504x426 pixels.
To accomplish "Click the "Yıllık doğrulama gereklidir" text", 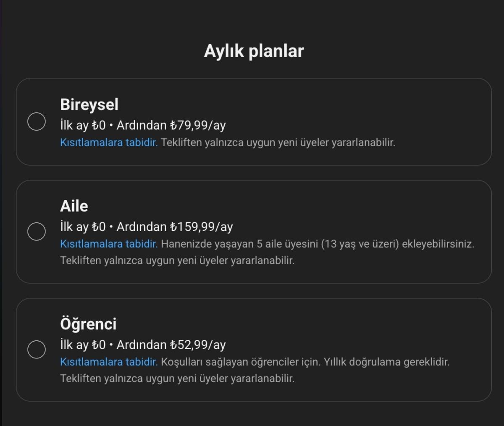I will tap(386, 362).
